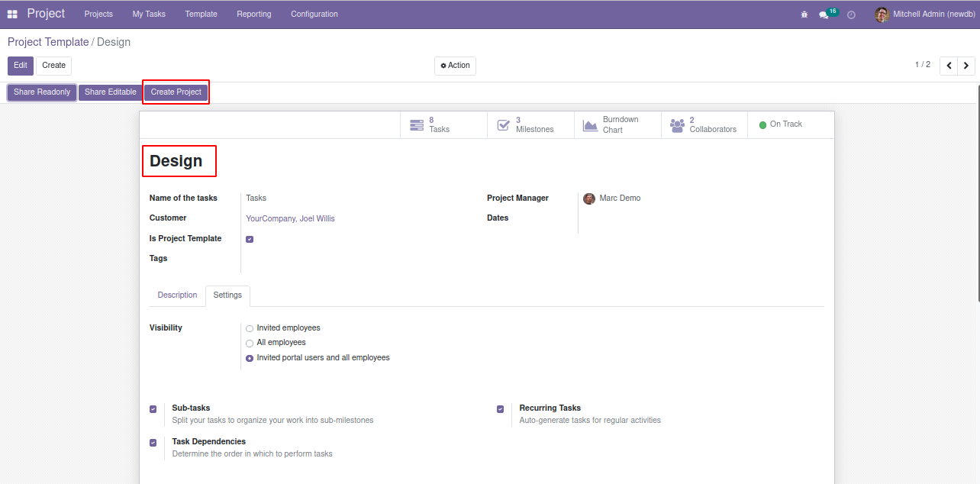Image resolution: width=980 pixels, height=484 pixels.
Task: Open Project Template breadcrumb link
Action: (x=48, y=42)
